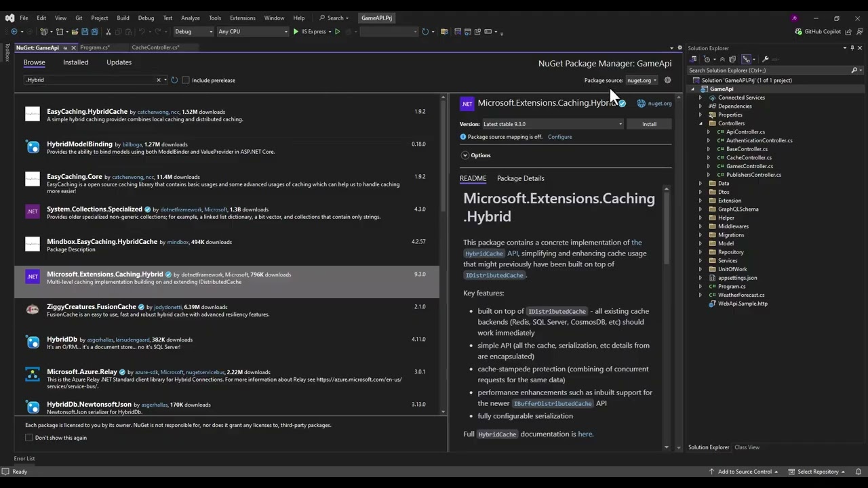The image size is (868, 488).
Task: Click Show All Files in Solution Explorer
Action: [x=732, y=60]
